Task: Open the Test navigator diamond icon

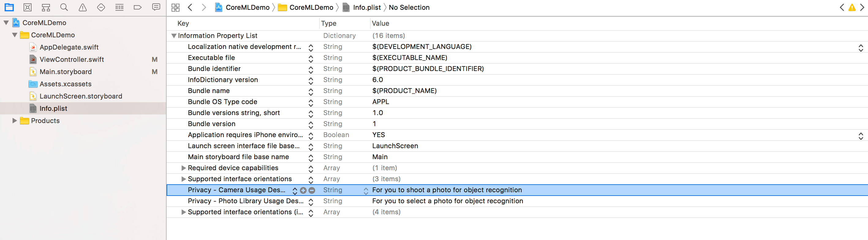Action: pos(101,7)
